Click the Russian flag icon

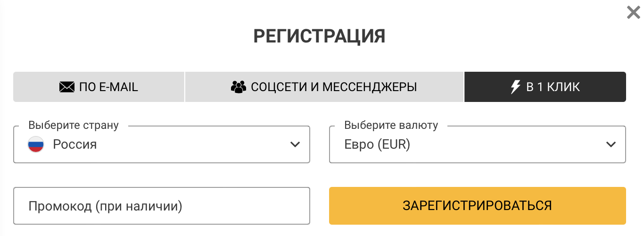click(36, 144)
